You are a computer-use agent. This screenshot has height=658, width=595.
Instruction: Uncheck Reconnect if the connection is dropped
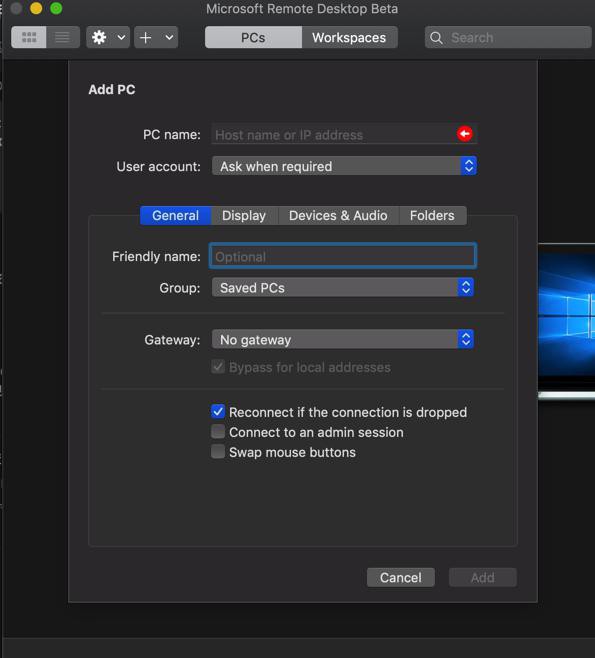coord(218,412)
